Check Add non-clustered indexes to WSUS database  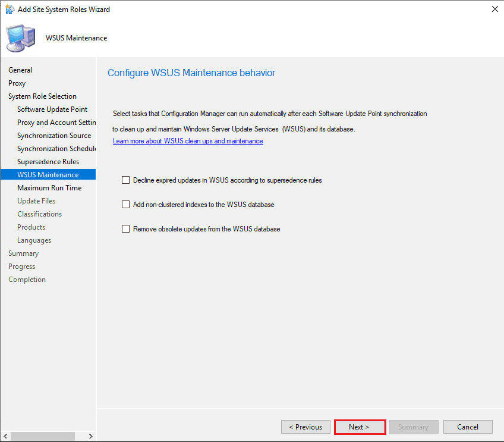pyautogui.click(x=125, y=204)
